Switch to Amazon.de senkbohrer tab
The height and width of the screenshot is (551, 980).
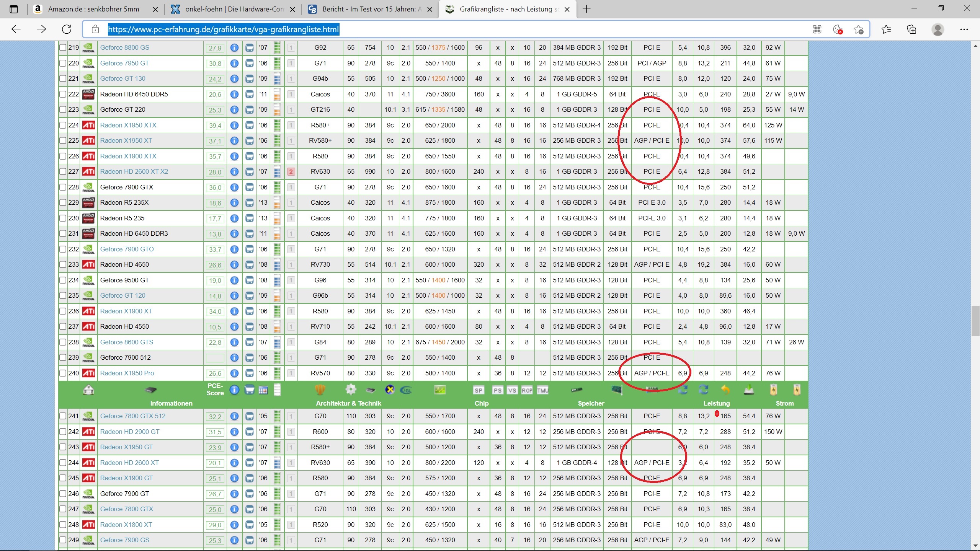[x=93, y=9]
